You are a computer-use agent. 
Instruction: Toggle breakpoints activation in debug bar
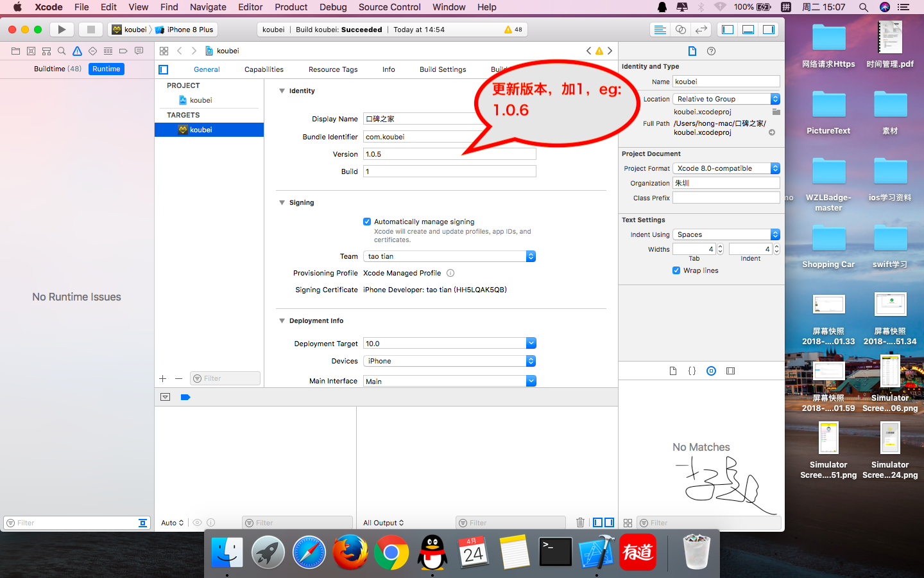(x=185, y=397)
